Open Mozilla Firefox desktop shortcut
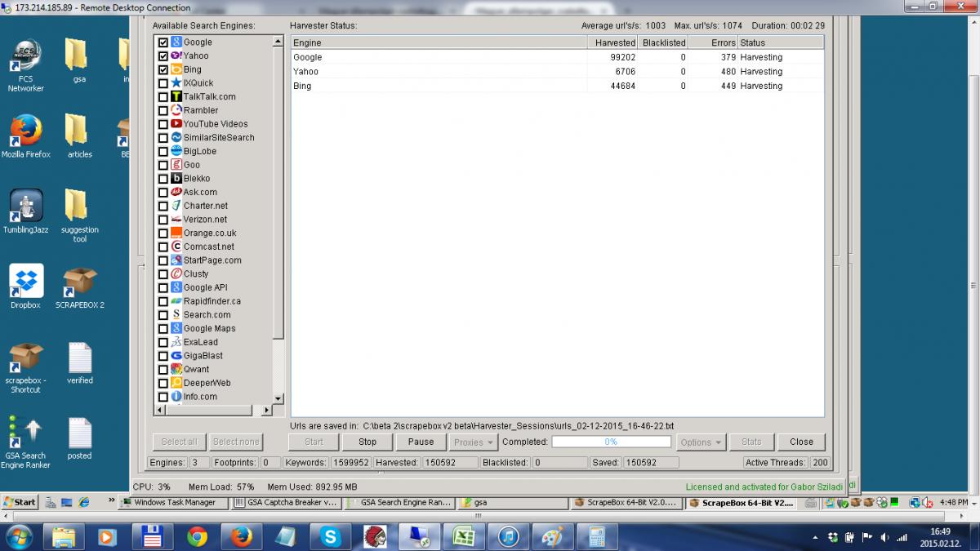The image size is (980, 551). [x=25, y=136]
